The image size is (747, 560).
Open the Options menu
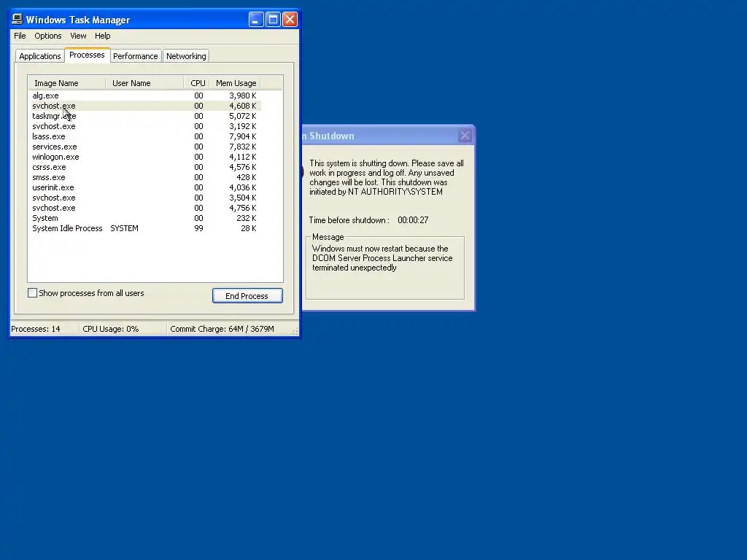pos(47,36)
